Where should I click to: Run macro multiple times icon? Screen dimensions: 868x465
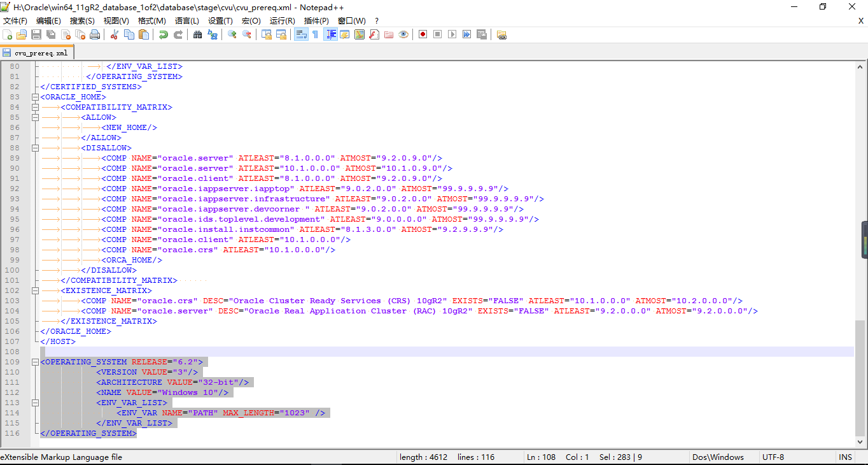(467, 34)
